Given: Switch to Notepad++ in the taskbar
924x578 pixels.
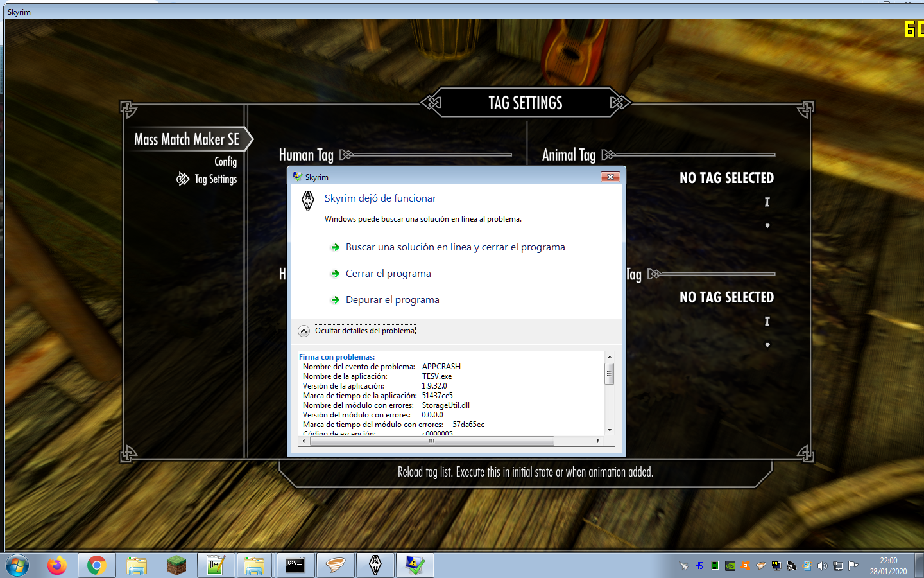Looking at the screenshot, I should coord(216,566).
